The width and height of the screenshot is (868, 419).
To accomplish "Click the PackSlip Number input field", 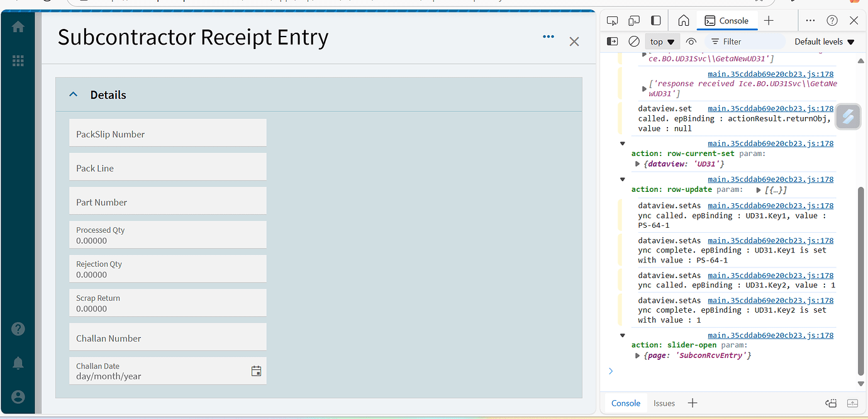I will point(167,132).
